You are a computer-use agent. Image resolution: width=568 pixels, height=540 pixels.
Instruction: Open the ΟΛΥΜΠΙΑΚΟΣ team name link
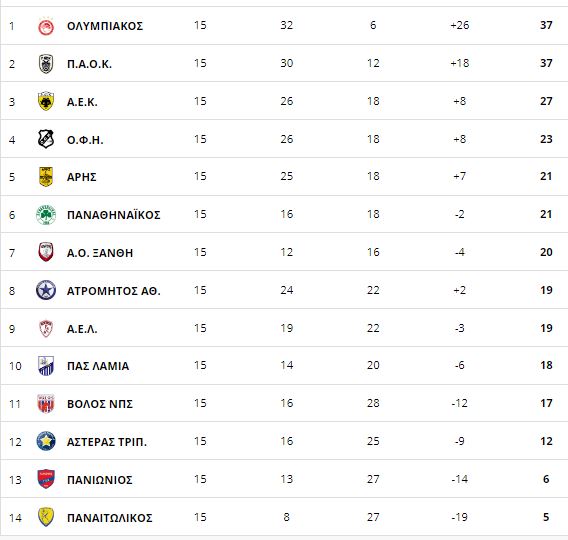[x=105, y=26]
